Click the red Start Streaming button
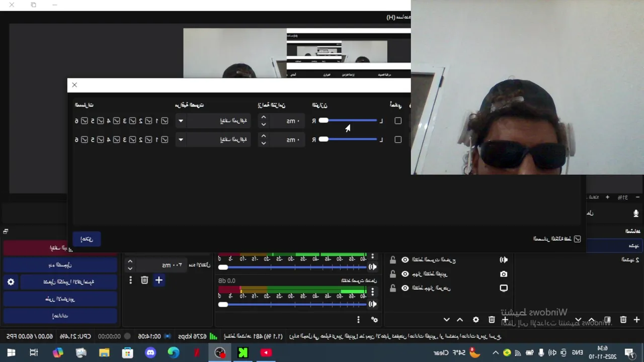This screenshot has height=362, width=644. 61,247
